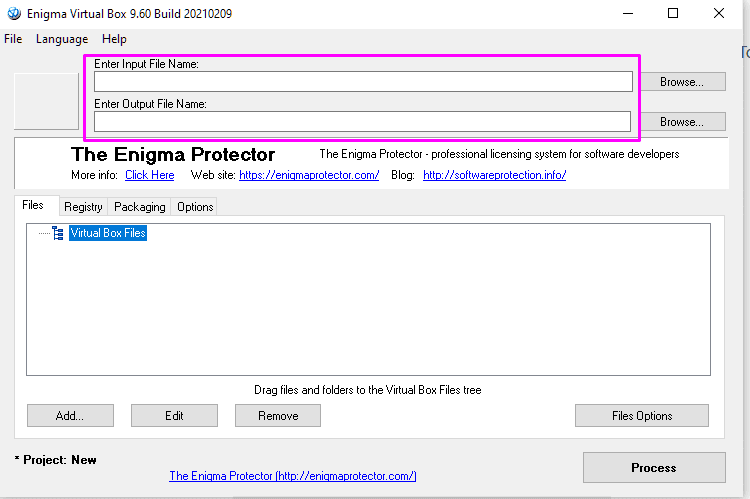Select the Virtual Box Files tree node

[x=108, y=233]
